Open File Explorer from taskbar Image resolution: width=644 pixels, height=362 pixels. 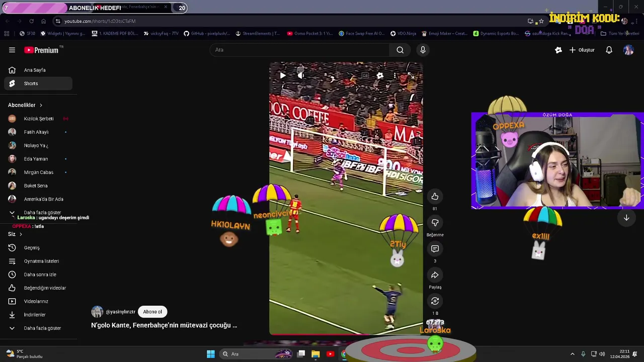tap(315, 354)
